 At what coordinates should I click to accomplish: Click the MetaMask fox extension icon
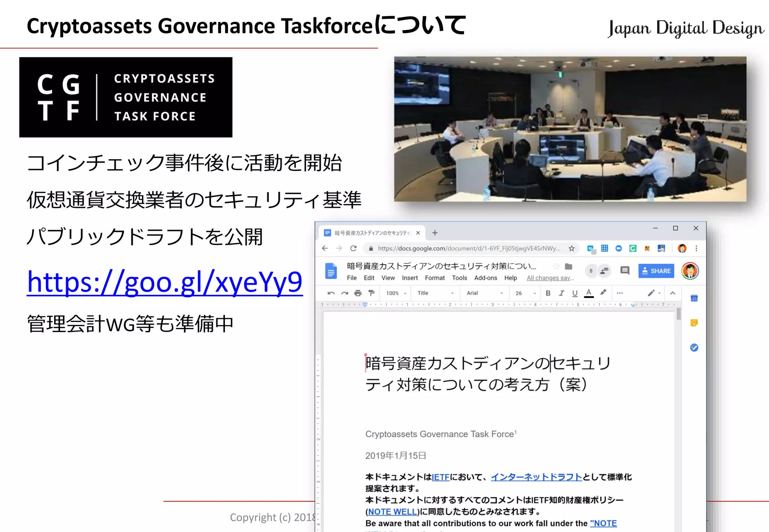pyautogui.click(x=647, y=248)
